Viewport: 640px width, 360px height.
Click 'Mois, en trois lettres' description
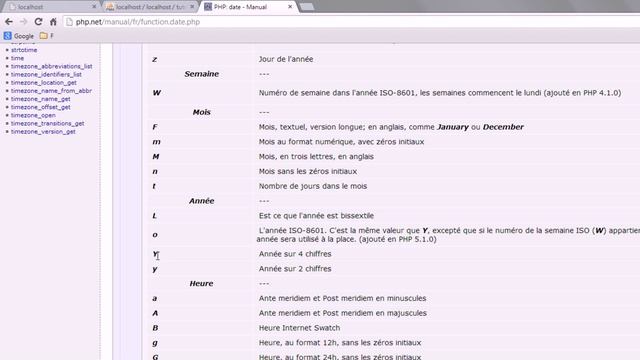pos(316,156)
